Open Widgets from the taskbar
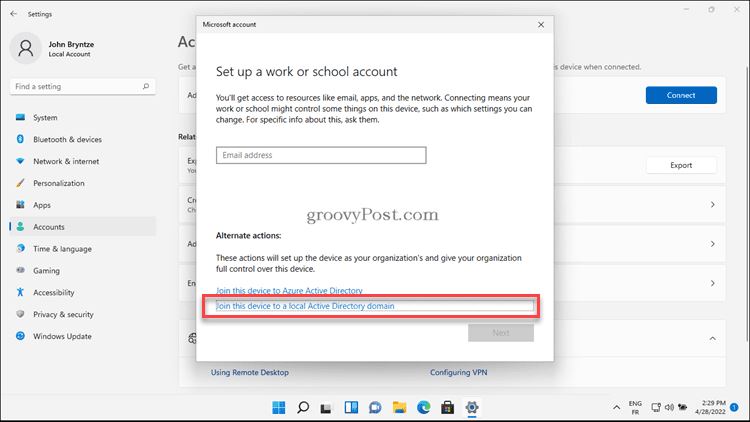The width and height of the screenshot is (750, 422). [x=351, y=407]
